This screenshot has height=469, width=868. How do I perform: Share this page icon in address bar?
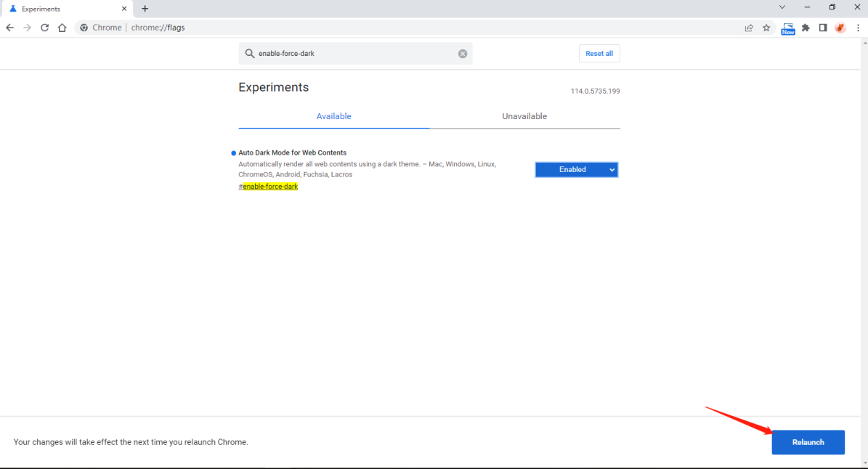point(749,28)
